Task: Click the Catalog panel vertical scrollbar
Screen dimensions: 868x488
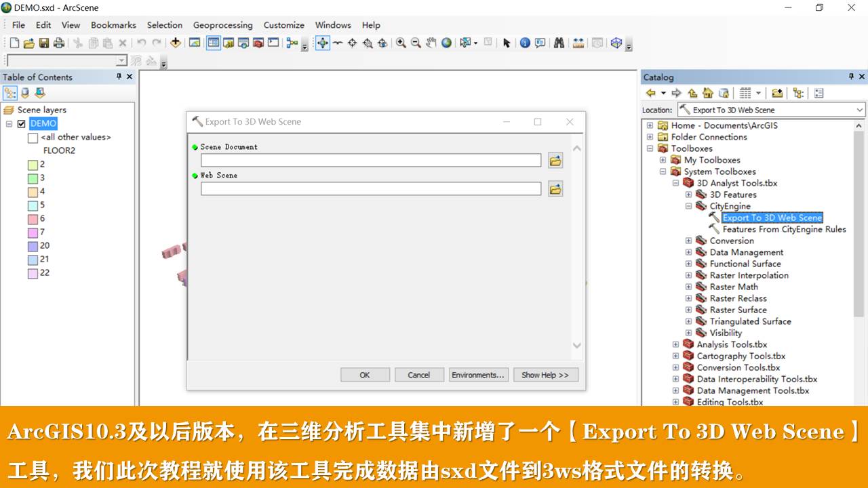Action: [860, 224]
